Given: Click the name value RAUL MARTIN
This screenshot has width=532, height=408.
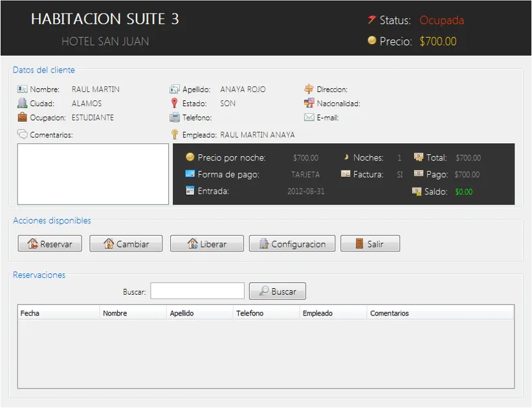Looking at the screenshot, I should (x=95, y=89).
